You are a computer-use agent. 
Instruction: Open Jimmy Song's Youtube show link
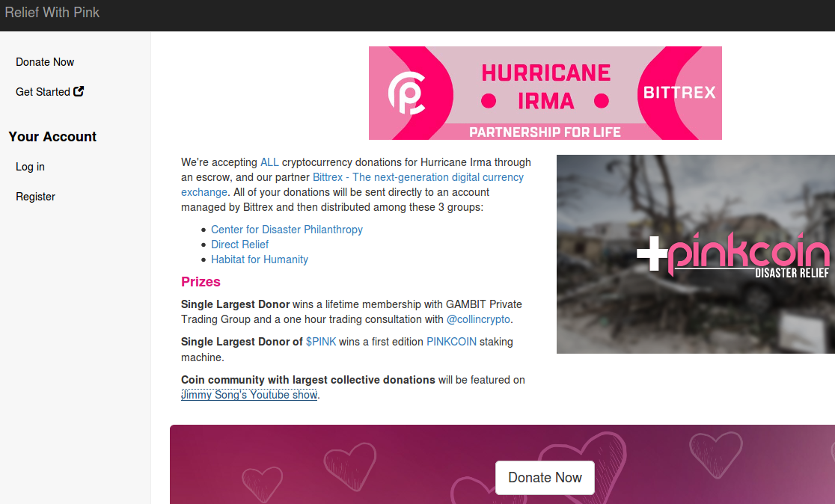[249, 394]
